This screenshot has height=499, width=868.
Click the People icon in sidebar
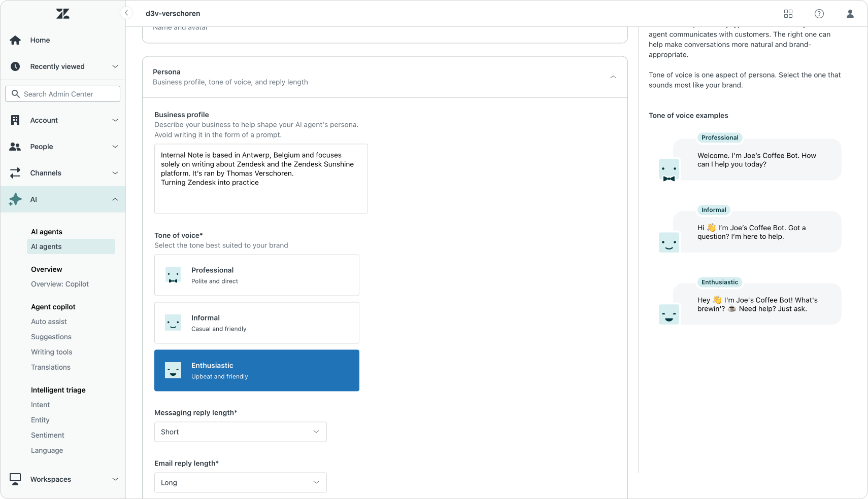coord(15,147)
